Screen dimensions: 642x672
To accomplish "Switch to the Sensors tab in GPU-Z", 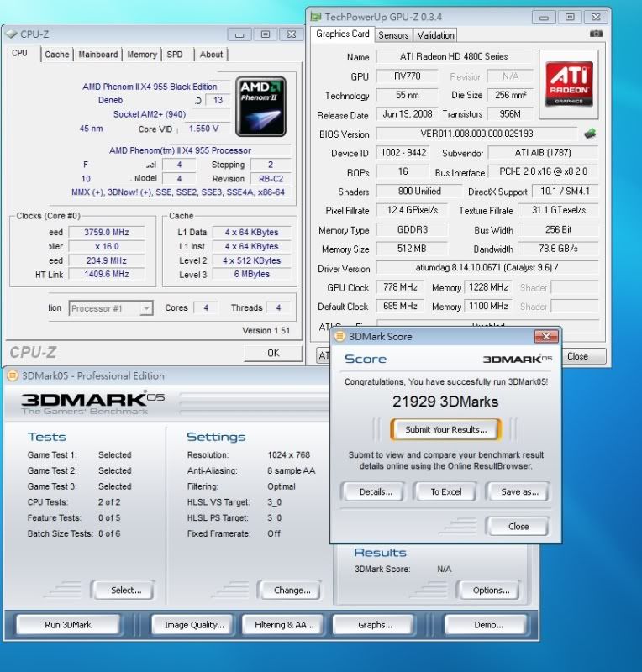I will pos(393,35).
